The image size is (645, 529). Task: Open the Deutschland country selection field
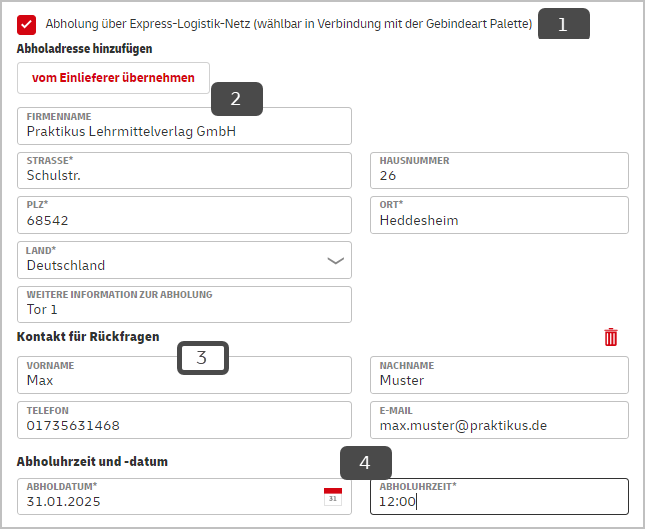[x=184, y=260]
